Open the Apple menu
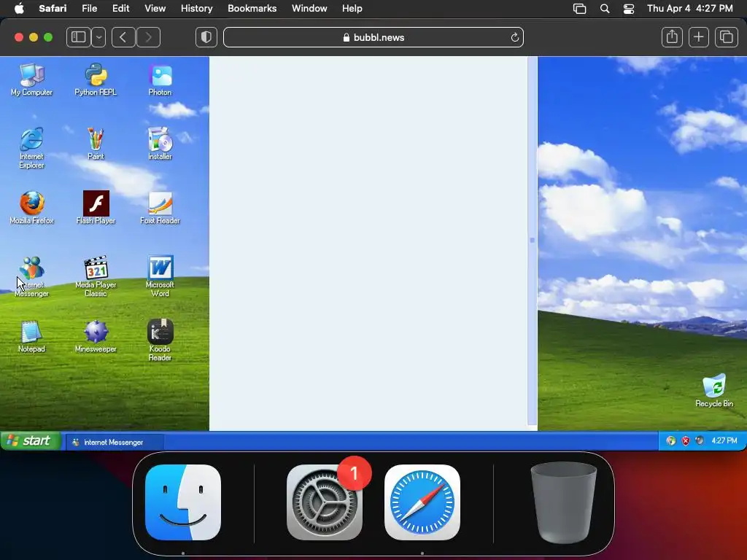The width and height of the screenshot is (747, 560). click(19, 9)
